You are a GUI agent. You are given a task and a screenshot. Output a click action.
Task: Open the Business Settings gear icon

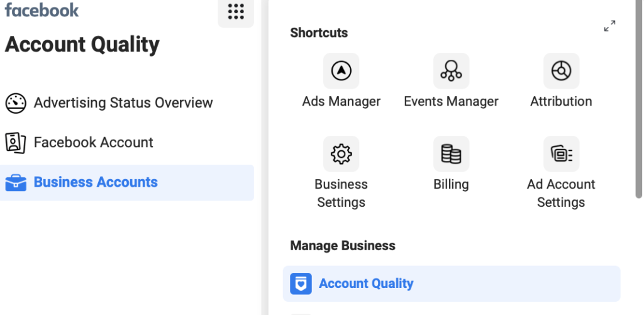[x=341, y=154]
